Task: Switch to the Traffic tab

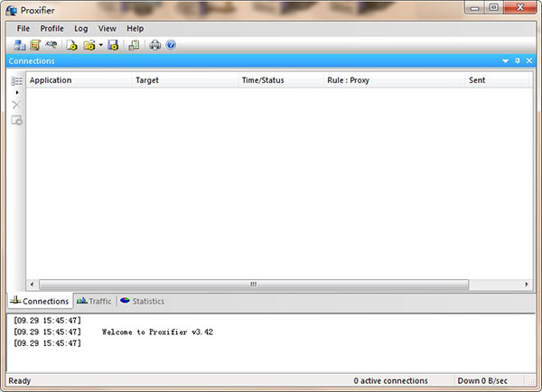Action: pyautogui.click(x=94, y=301)
